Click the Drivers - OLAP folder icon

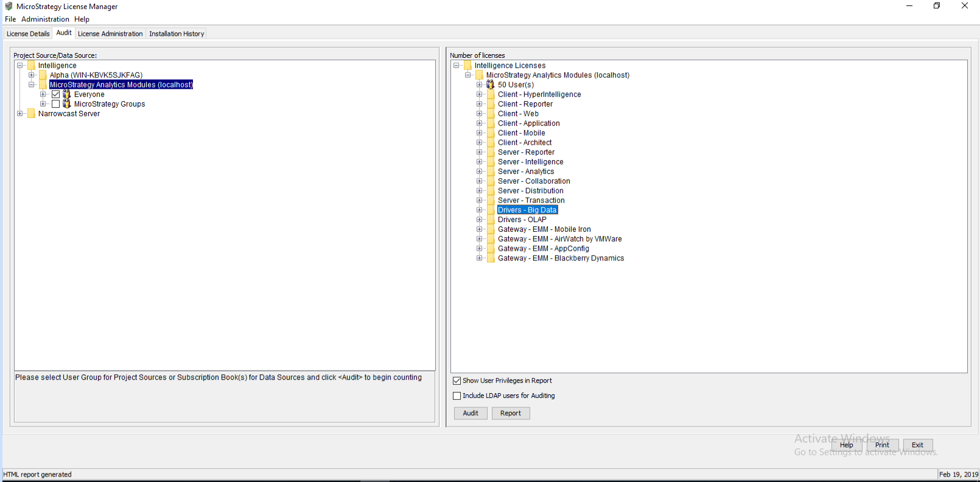click(x=491, y=220)
